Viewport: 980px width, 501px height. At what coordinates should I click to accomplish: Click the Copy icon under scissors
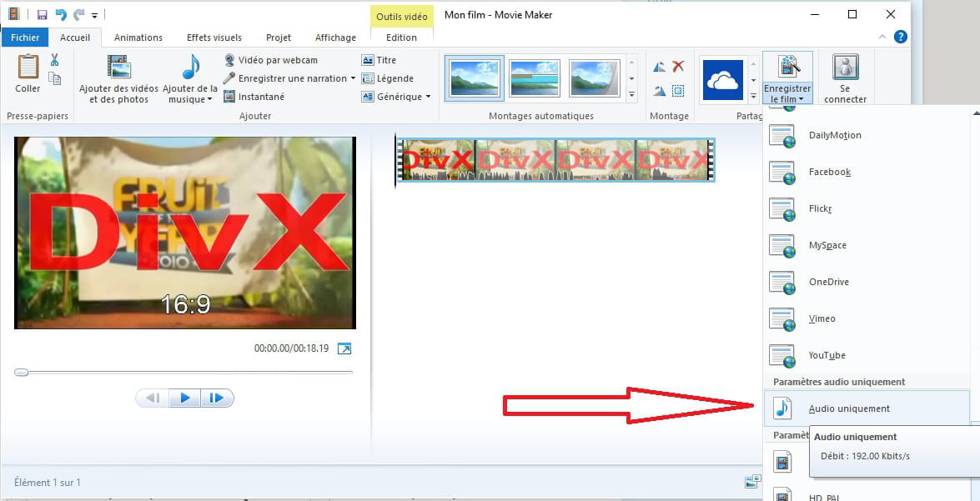point(55,78)
